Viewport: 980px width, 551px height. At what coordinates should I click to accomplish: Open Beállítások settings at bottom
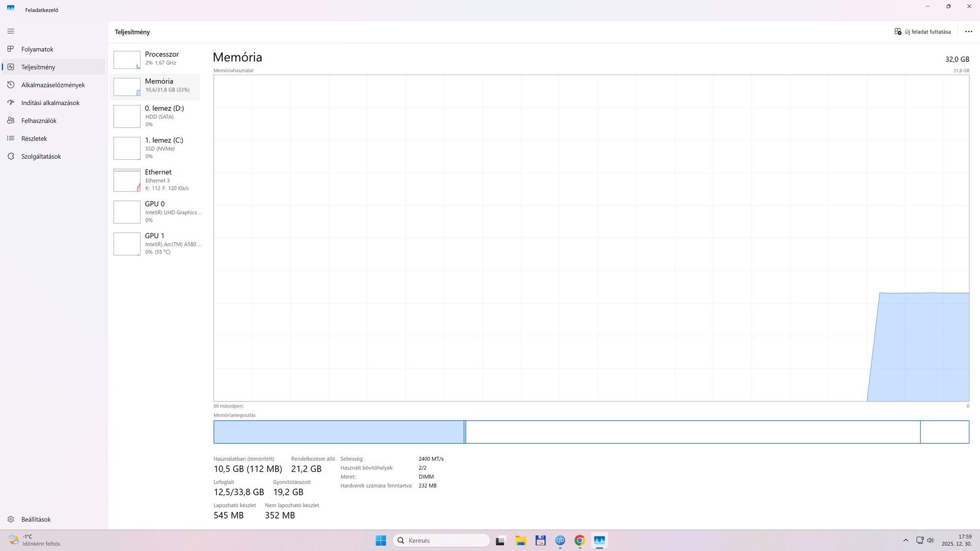[x=36, y=519]
